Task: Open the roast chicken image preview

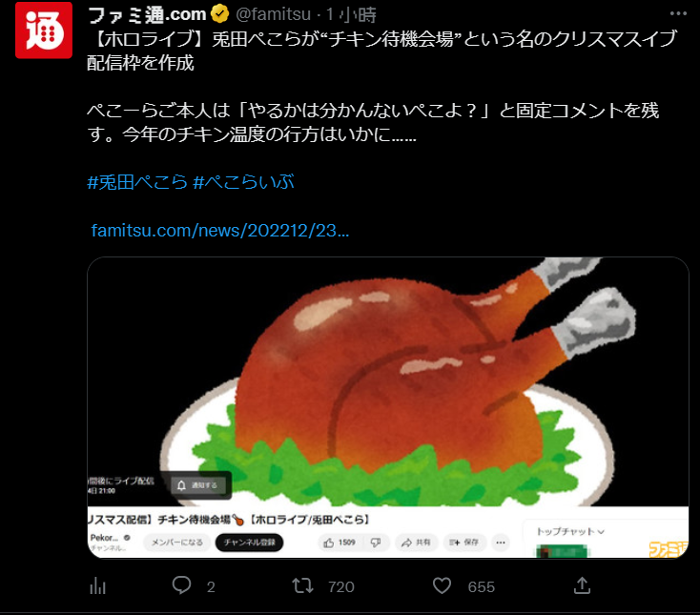Action: [x=388, y=407]
